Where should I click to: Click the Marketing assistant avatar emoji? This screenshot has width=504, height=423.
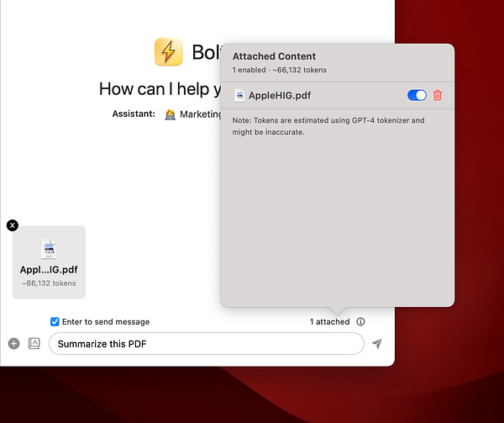170,114
